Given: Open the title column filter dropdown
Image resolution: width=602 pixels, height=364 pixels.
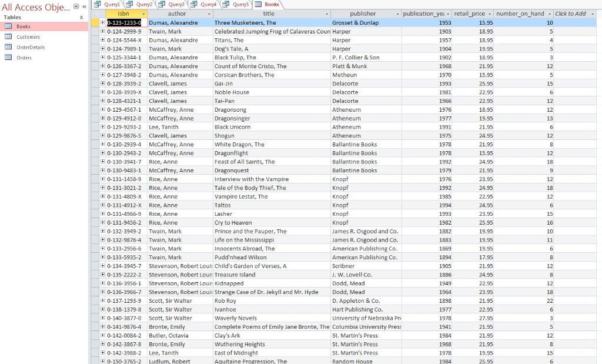Looking at the screenshot, I should click(x=327, y=14).
